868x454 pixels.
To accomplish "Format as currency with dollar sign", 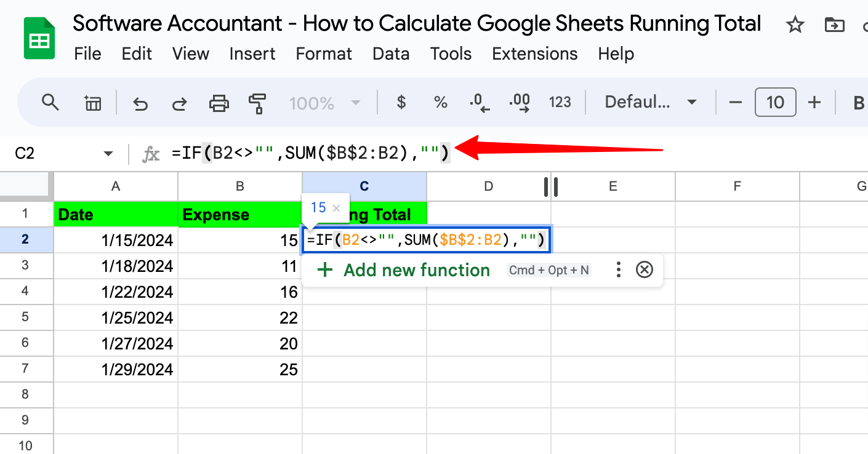I will tap(401, 102).
